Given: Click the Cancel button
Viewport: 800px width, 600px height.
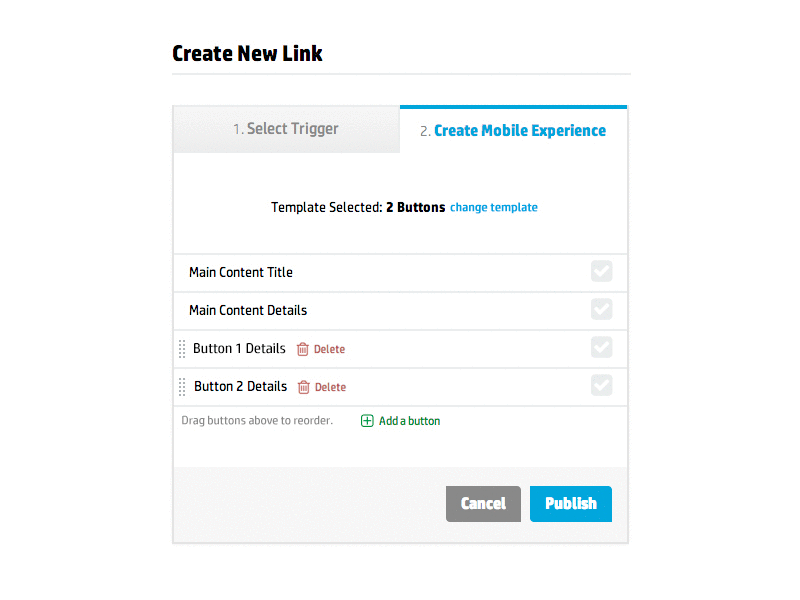Looking at the screenshot, I should coord(483,504).
